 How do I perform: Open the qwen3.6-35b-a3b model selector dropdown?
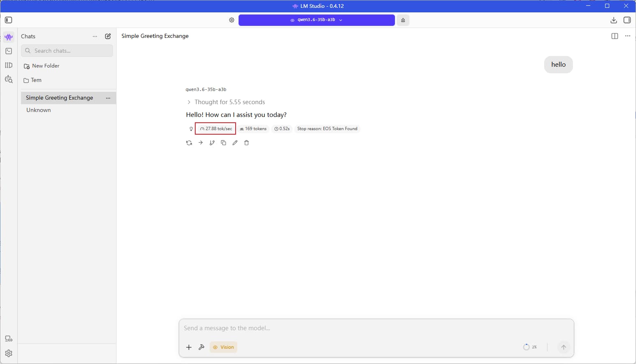point(316,20)
